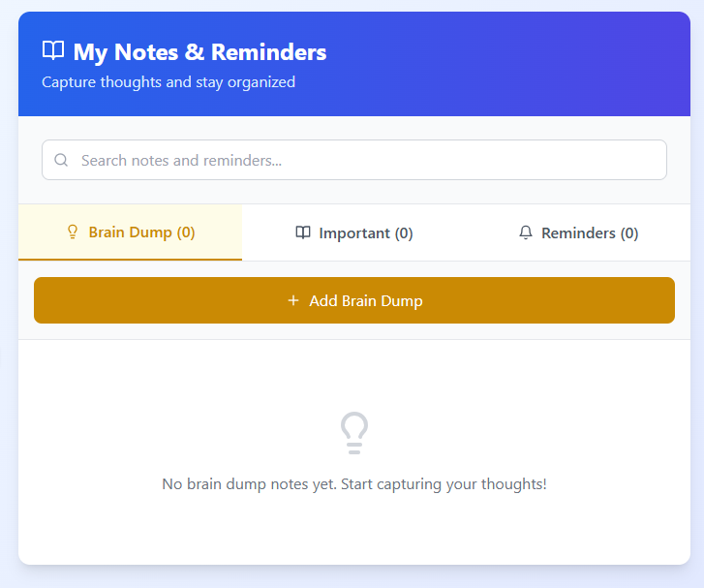Click the book icon beside Important
This screenshot has width=704, height=588.
tap(303, 232)
